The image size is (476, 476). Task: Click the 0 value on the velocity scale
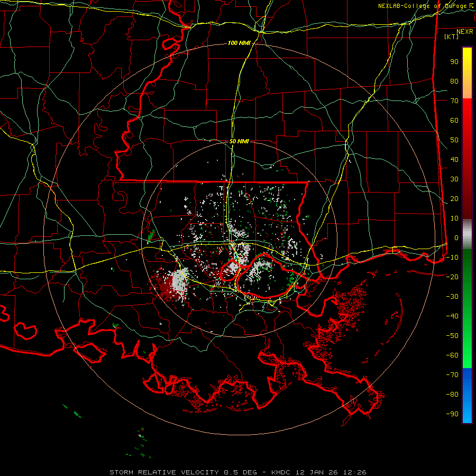pos(456,237)
